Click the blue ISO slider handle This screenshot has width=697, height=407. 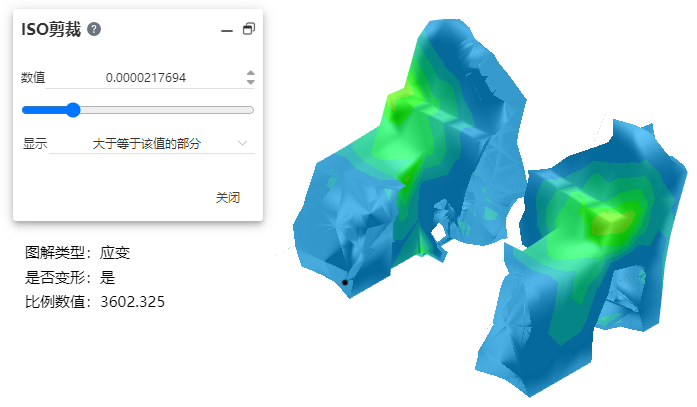tap(72, 110)
